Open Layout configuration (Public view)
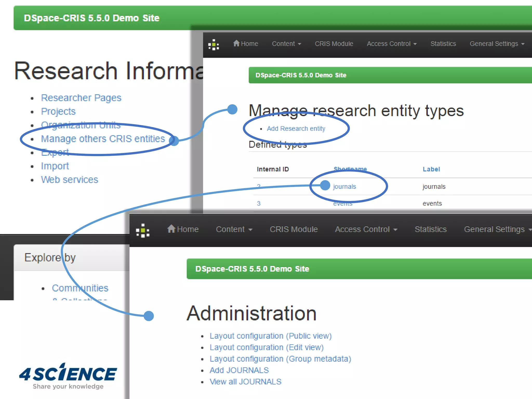Screen dimensions: 532x399 point(270,336)
